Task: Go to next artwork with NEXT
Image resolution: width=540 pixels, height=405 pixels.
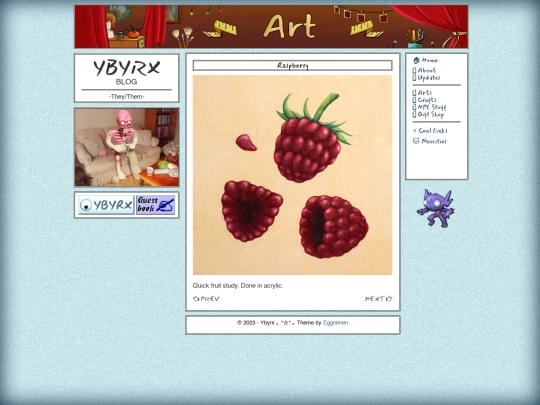Action: 374,299
